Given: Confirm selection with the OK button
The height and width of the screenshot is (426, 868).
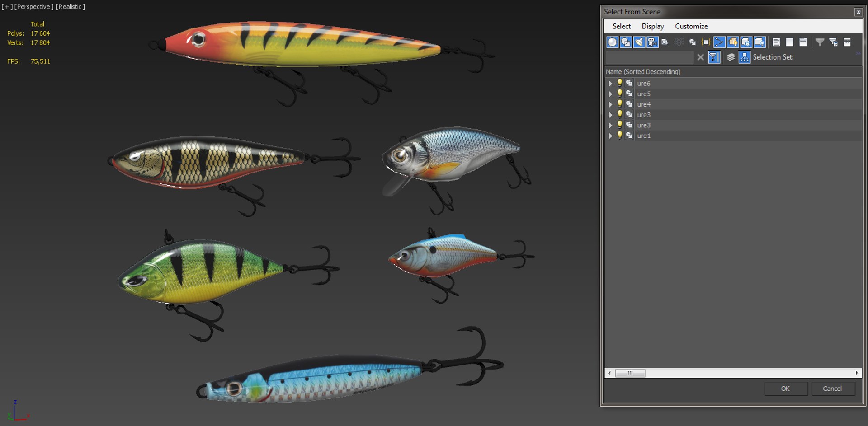Looking at the screenshot, I should point(786,389).
